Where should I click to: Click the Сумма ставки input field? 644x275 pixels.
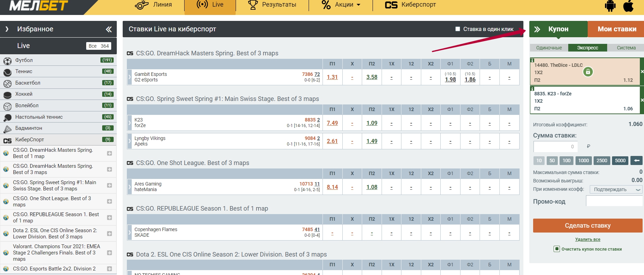555,147
